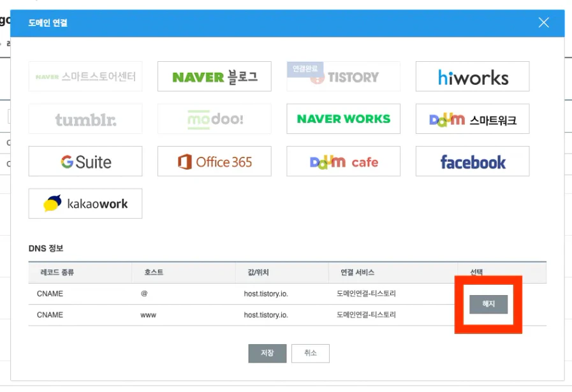Click the DNS 정보 section heading
Viewport: 572px width, 392px height.
pos(46,249)
